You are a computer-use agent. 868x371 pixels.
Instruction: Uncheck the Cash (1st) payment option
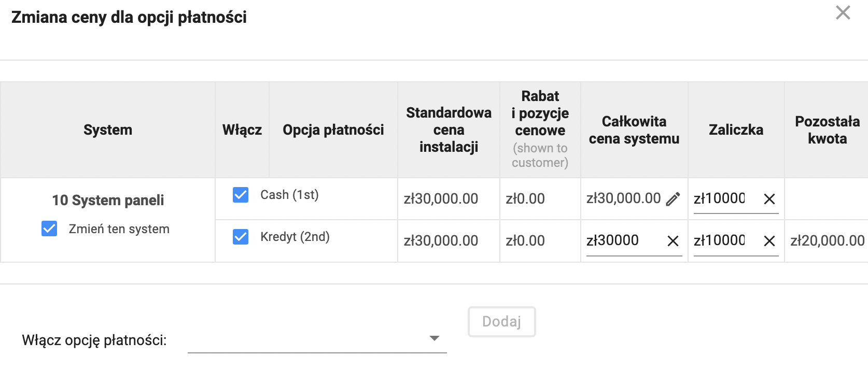coord(241,195)
